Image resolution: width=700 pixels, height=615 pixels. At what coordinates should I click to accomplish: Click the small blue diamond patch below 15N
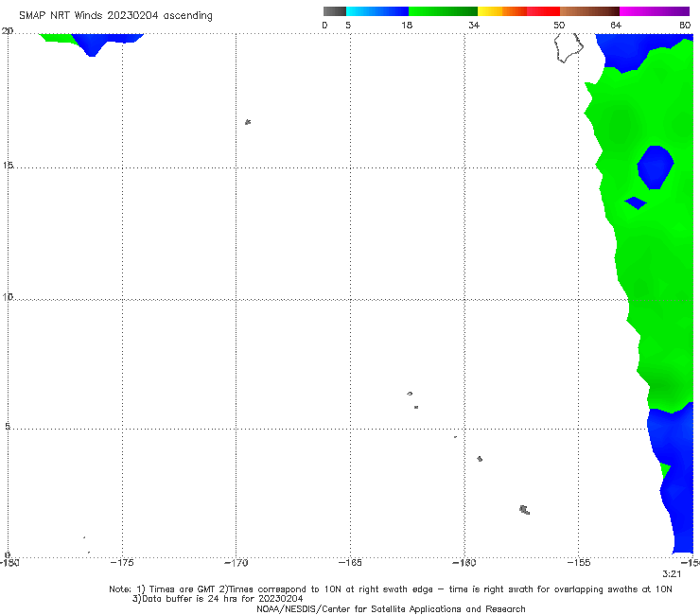pos(636,202)
